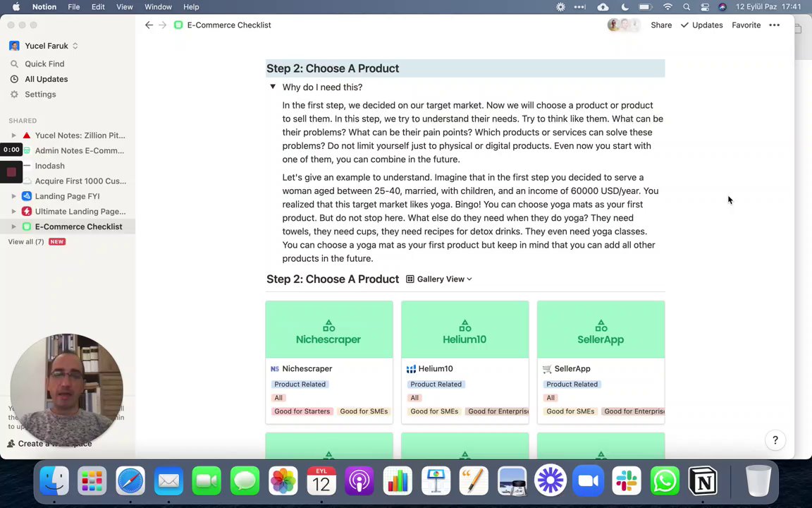
Task: Click the 'Product Related' tag on Helium10
Action: coord(436,384)
